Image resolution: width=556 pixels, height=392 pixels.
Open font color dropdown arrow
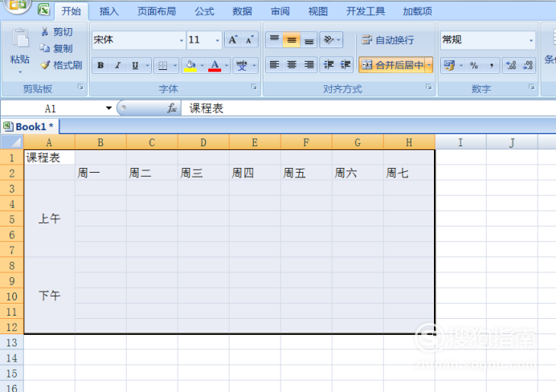point(227,66)
